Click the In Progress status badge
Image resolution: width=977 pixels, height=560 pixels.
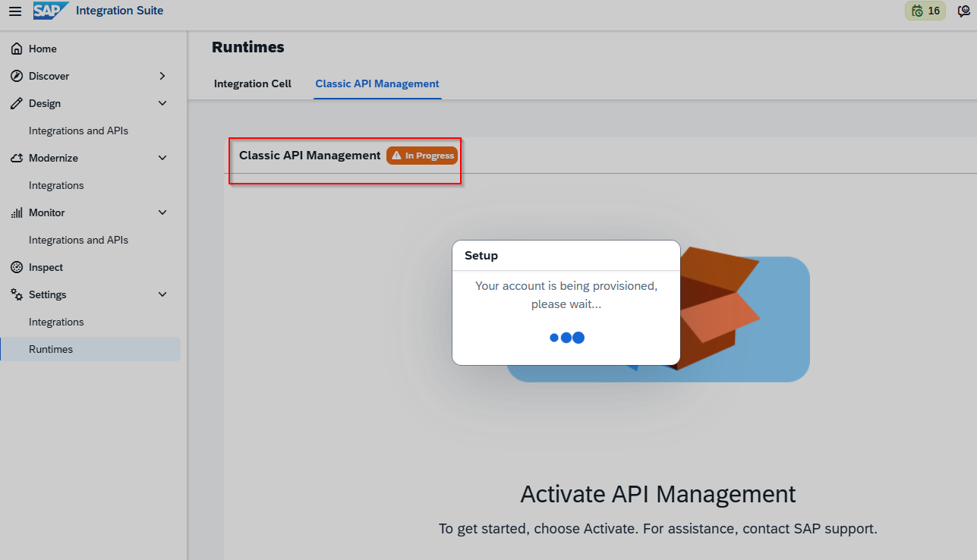click(422, 156)
